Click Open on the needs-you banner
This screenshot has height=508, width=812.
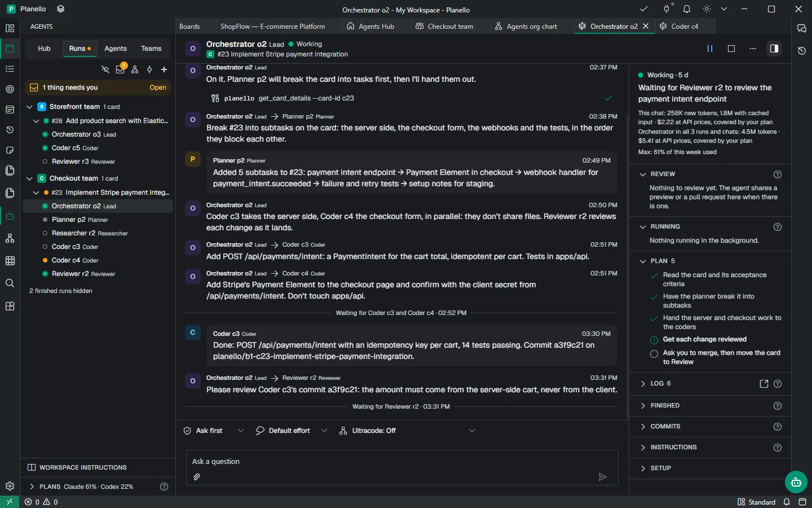pos(158,87)
